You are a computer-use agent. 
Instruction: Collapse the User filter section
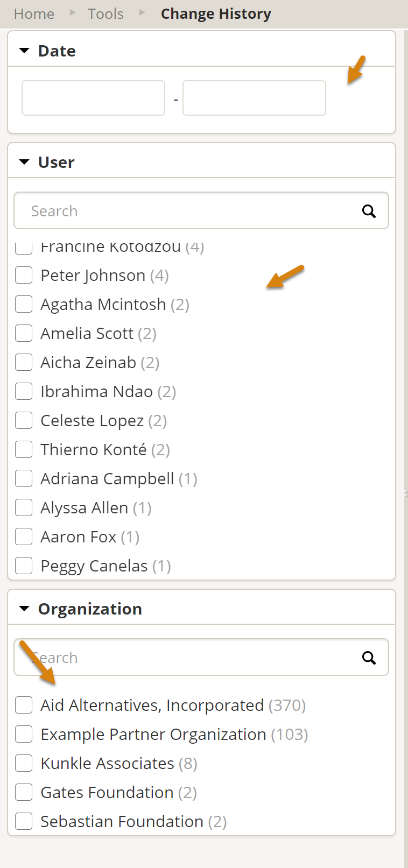tap(24, 162)
